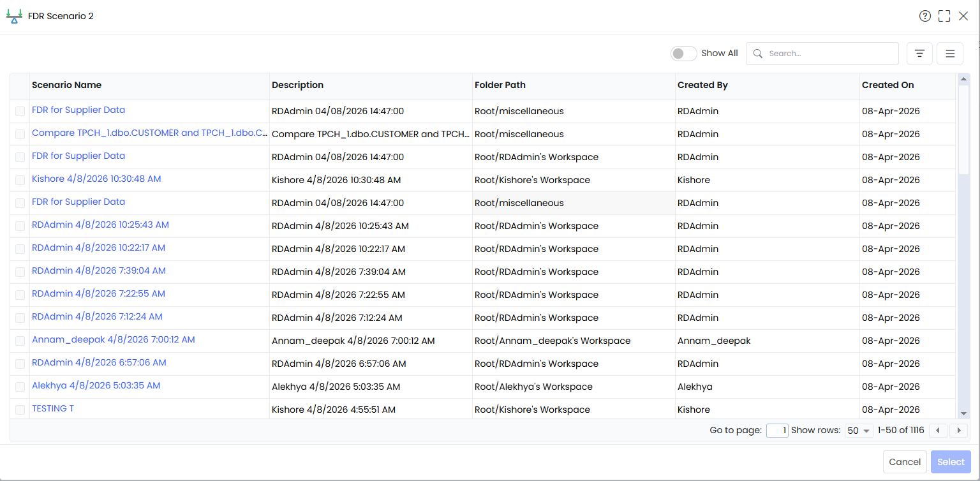Image resolution: width=980 pixels, height=481 pixels.
Task: Open RDAdmin 4/8/2026 7:39:04 AM scenario link
Action: tap(99, 270)
